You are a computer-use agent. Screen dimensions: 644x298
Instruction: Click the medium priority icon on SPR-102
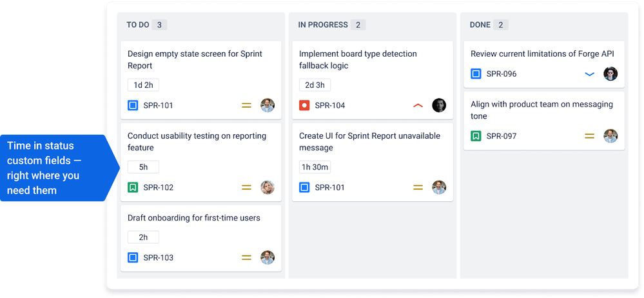(x=246, y=188)
